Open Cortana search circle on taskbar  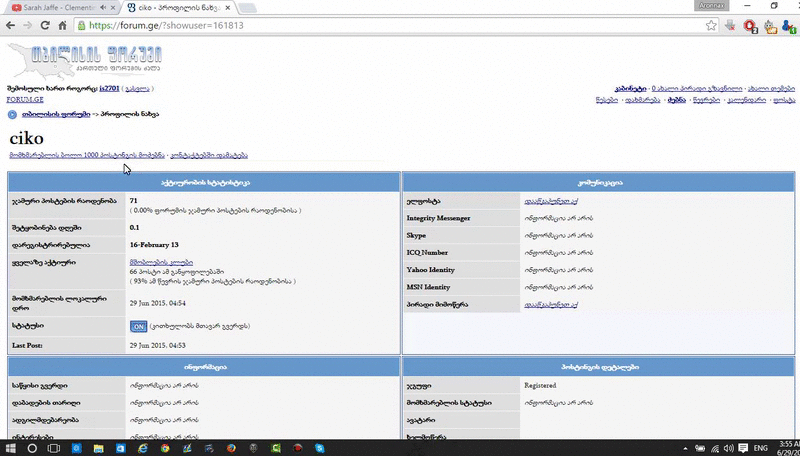(32, 448)
